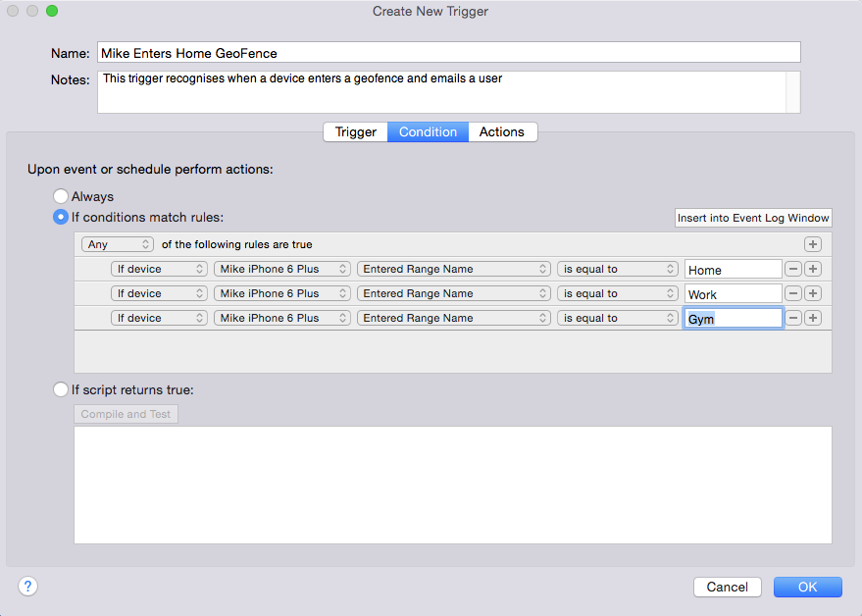The height and width of the screenshot is (616, 862).
Task: Click the Cancel button
Action: click(x=728, y=587)
